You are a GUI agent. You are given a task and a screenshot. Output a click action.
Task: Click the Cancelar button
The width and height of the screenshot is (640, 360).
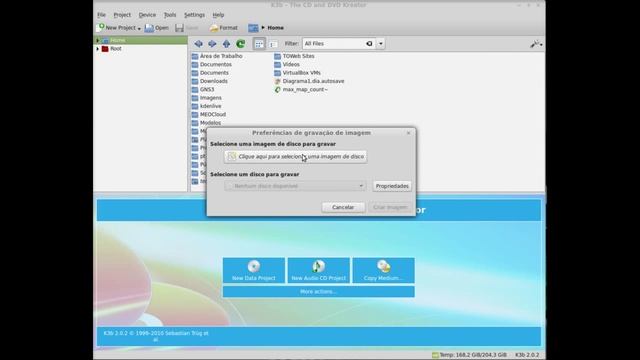click(x=343, y=207)
